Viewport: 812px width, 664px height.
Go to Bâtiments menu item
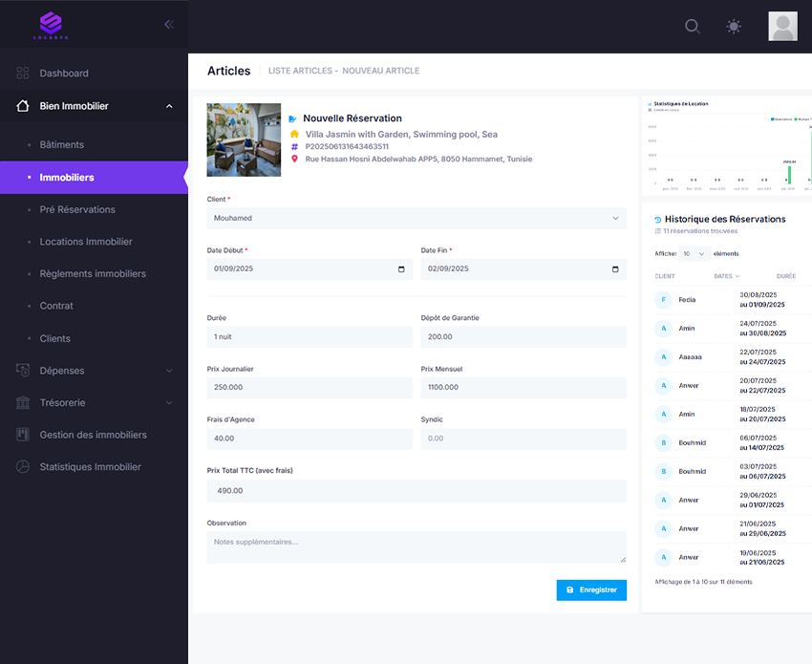(x=62, y=144)
